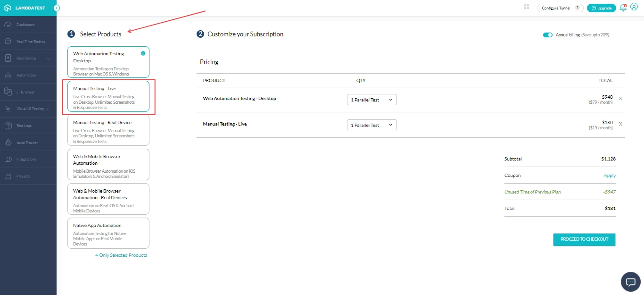The height and width of the screenshot is (295, 644).
Task: Select Manual Testing - Real Device product
Action: 108,131
